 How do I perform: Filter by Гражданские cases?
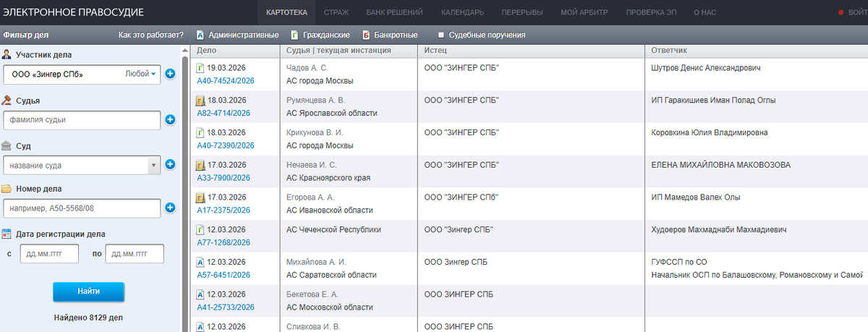click(x=320, y=35)
